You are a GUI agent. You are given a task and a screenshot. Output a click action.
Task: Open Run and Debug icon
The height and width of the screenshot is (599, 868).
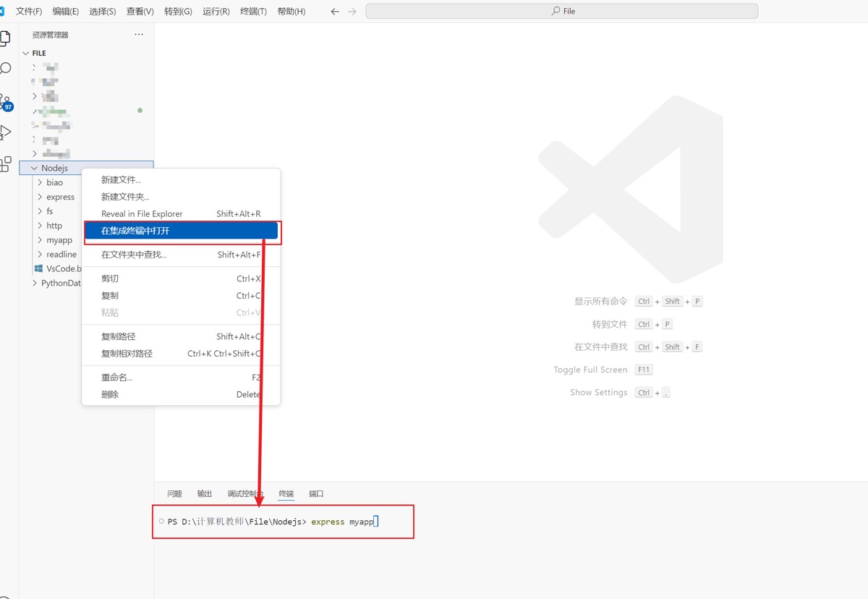pos(5,132)
